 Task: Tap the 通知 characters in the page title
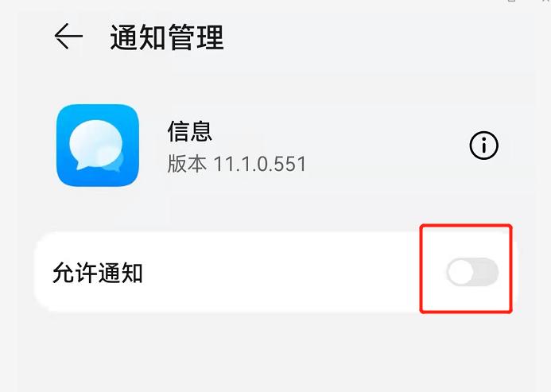pyautogui.click(x=138, y=37)
